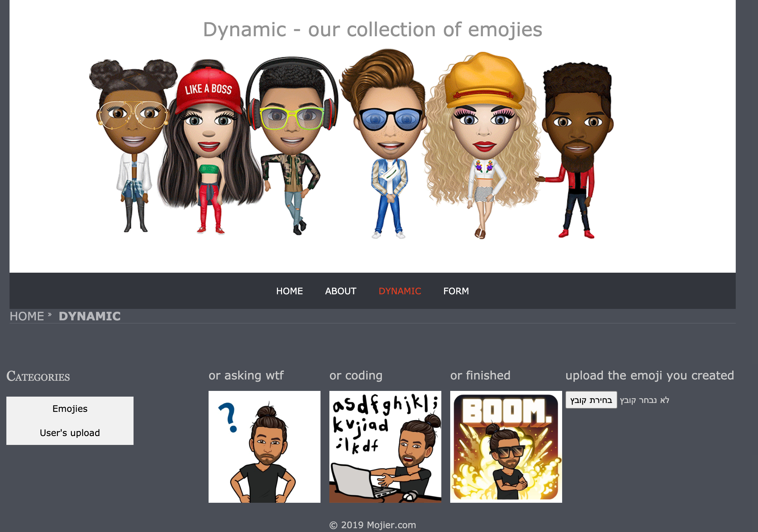The image size is (758, 532).
Task: Click the DYNAMIC breadcrumb text
Action: (89, 316)
